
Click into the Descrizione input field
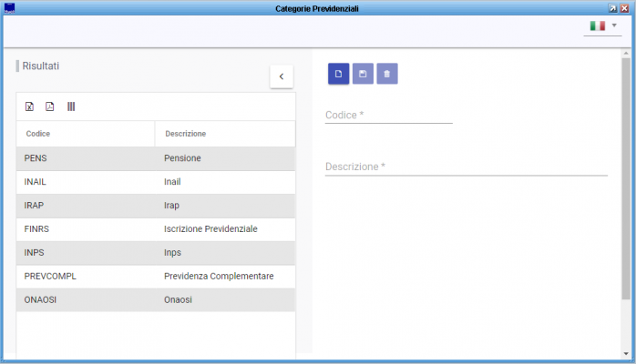[x=466, y=167]
